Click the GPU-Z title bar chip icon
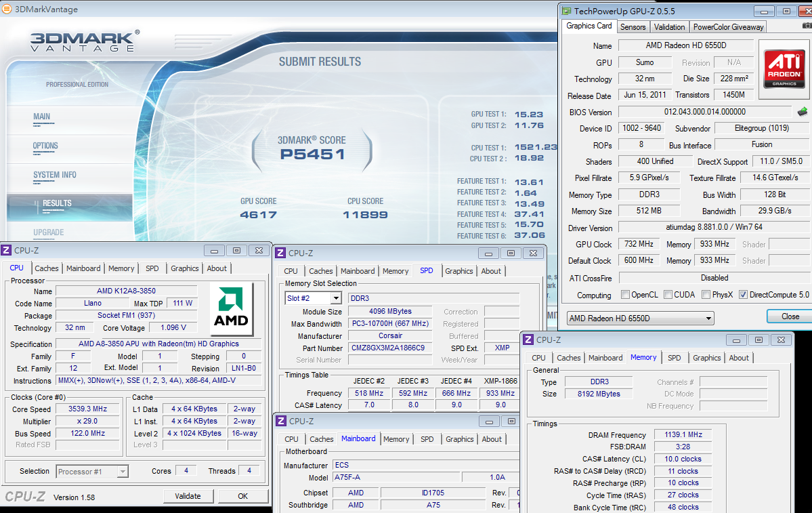This screenshot has height=513, width=812. tap(567, 11)
